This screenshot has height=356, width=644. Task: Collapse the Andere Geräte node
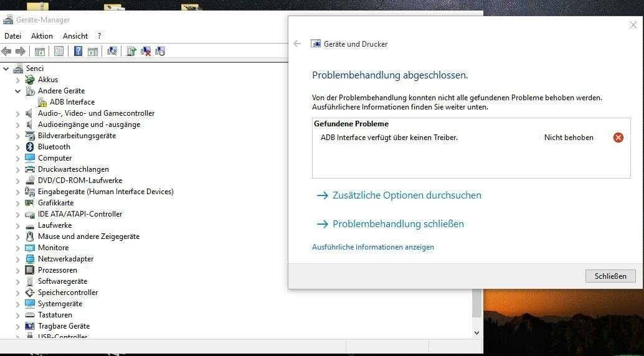[x=17, y=91]
